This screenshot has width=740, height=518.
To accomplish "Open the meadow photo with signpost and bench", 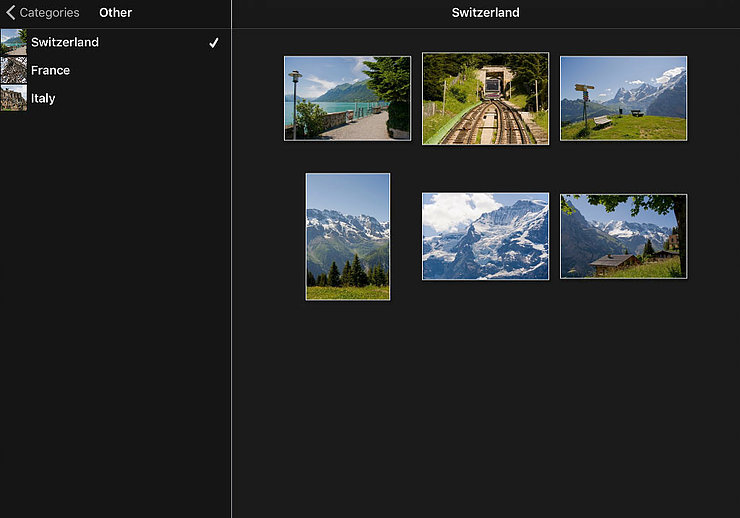I will tap(623, 98).
